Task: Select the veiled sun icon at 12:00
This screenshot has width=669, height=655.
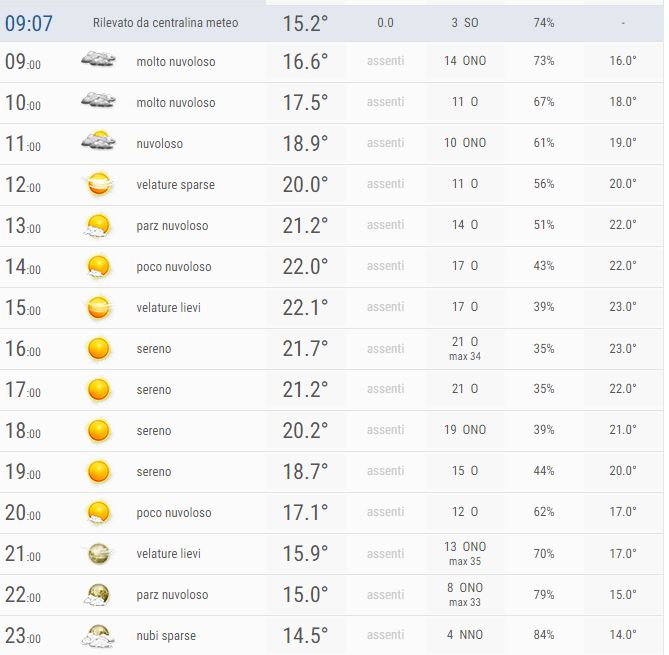Action: tap(98, 184)
